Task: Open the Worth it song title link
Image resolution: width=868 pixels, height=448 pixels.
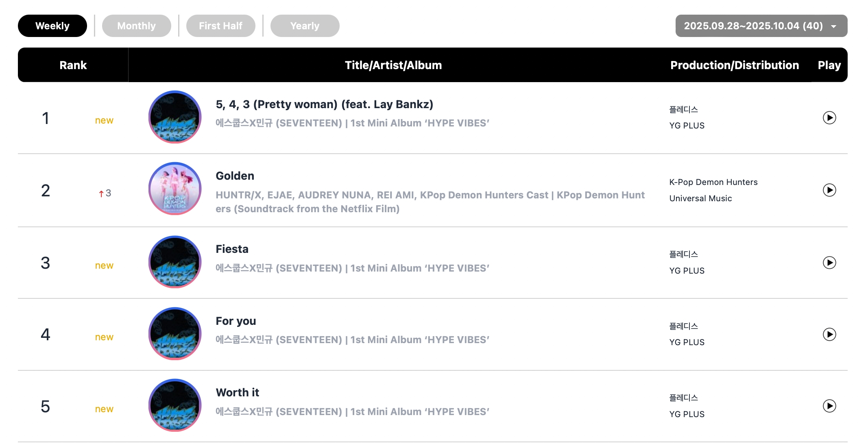Action: [x=237, y=393]
